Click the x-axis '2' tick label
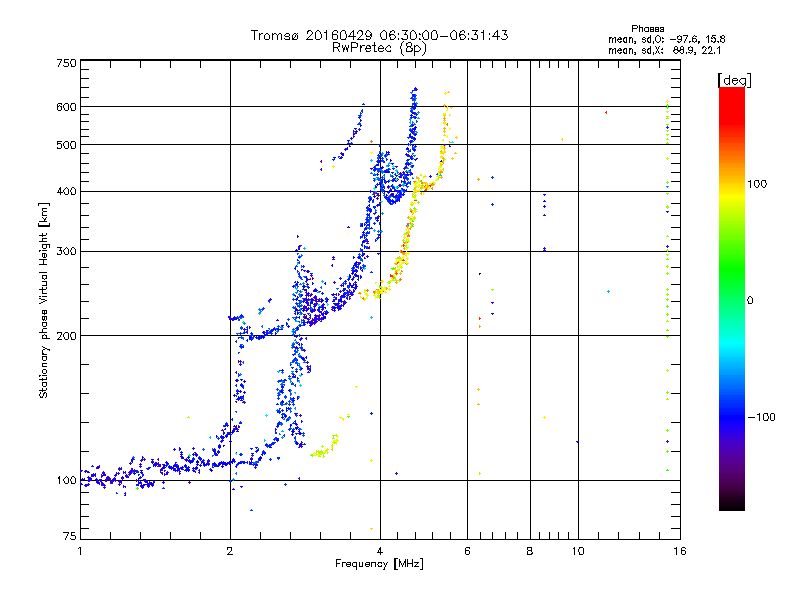 pyautogui.click(x=230, y=551)
